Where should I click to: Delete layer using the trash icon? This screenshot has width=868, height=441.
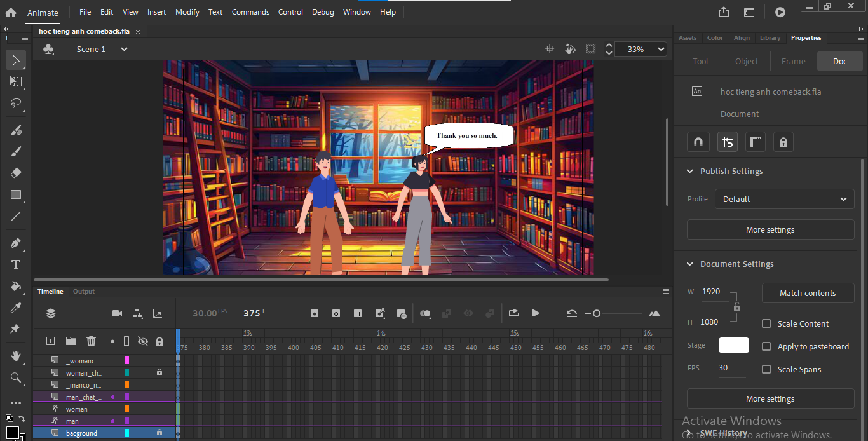[91, 341]
